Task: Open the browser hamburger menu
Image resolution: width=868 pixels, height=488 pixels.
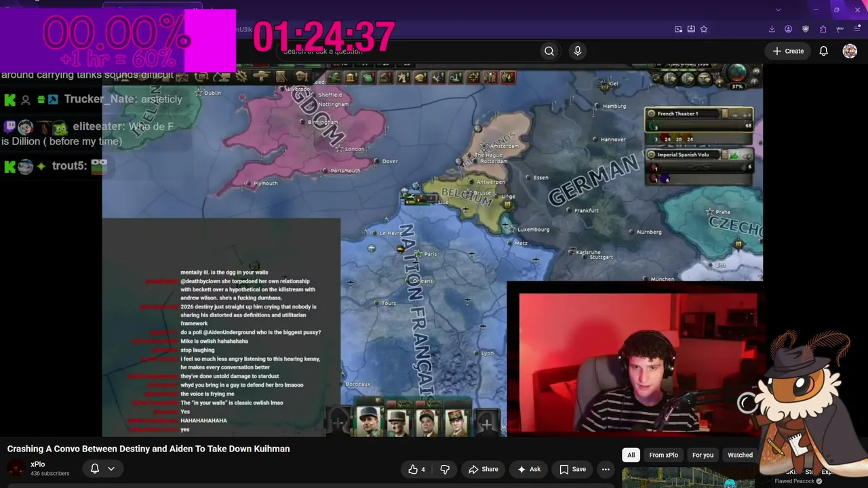Action: click(x=857, y=29)
